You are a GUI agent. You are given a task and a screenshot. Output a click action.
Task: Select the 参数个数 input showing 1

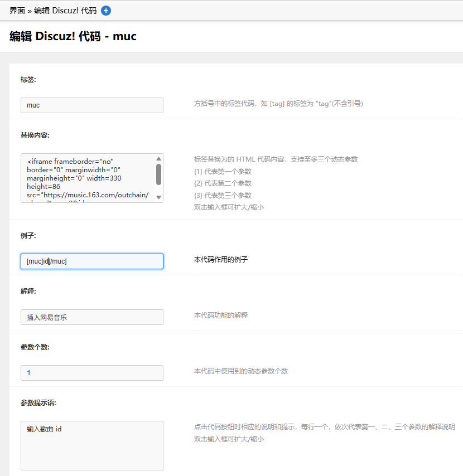tap(91, 373)
